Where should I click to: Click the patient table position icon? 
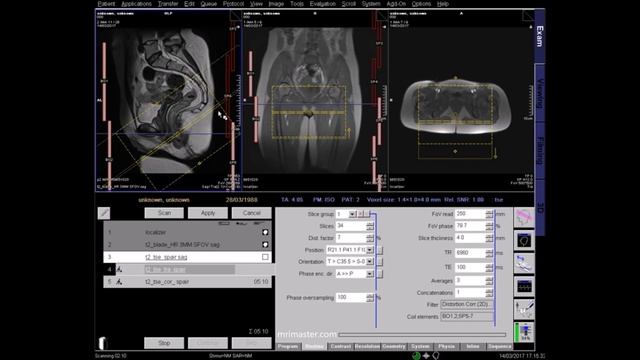pos(524,263)
